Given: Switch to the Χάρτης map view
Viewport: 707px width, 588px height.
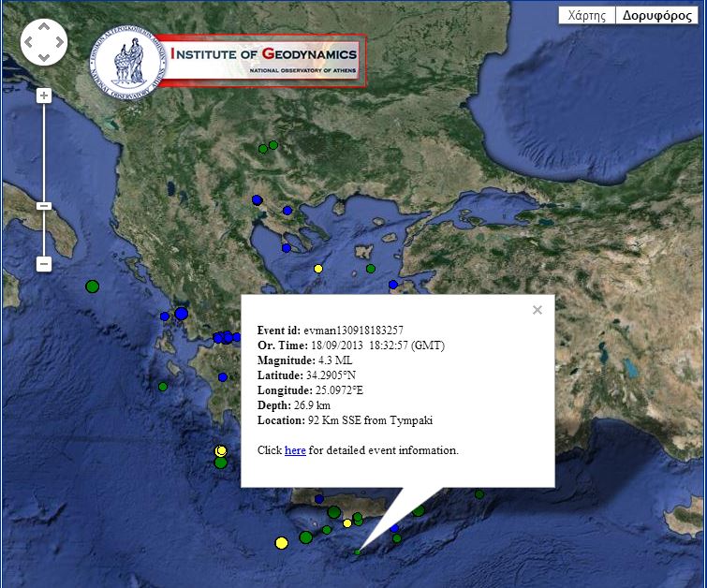Looking at the screenshot, I should [x=586, y=15].
